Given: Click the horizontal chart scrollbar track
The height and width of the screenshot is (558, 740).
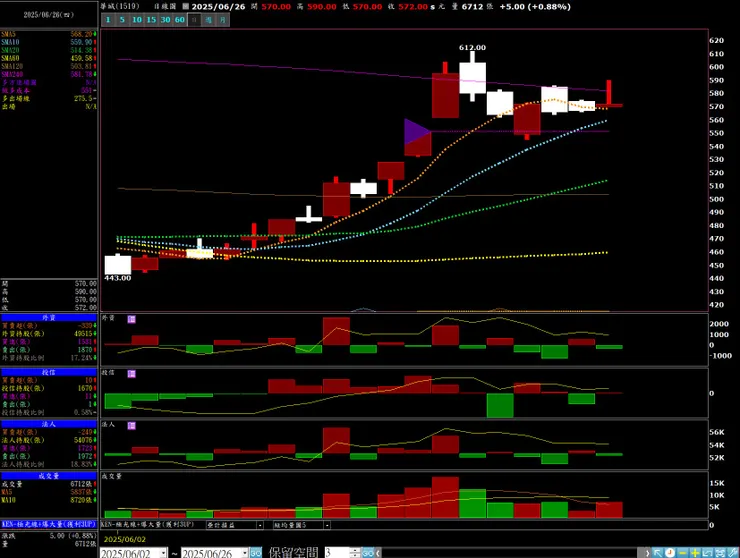Looking at the screenshot, I should 510,553.
